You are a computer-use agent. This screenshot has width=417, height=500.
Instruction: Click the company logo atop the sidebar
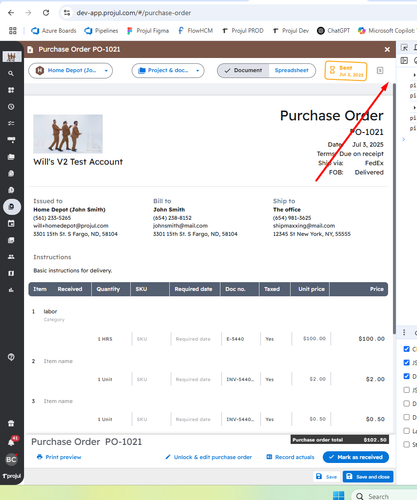(12, 57)
